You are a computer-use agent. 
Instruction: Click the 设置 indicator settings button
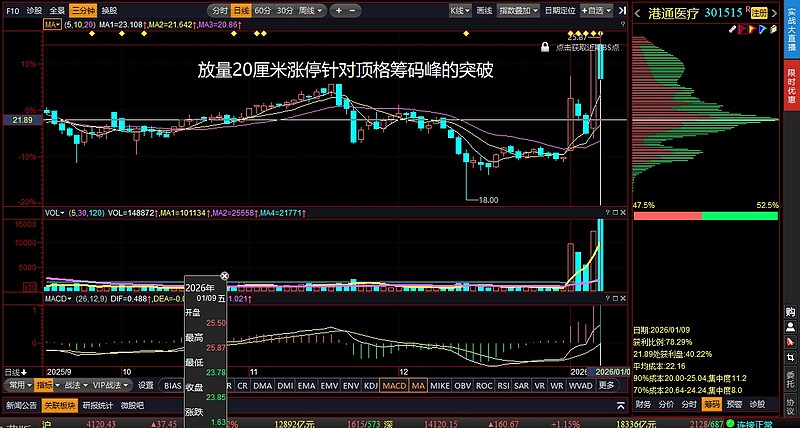(x=146, y=385)
